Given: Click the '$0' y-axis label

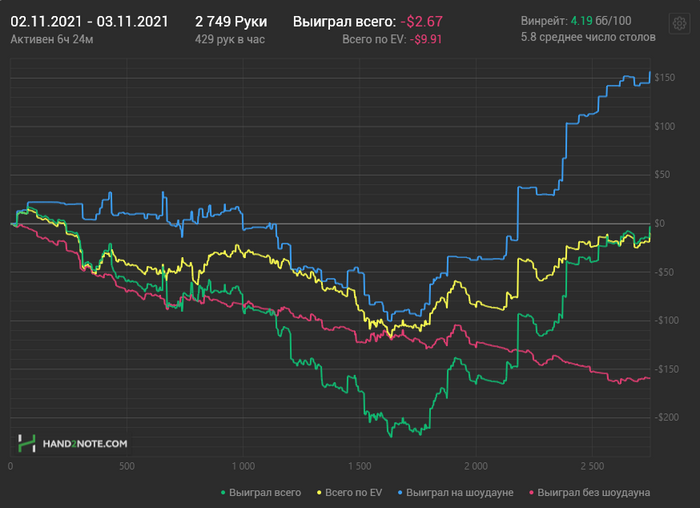Looking at the screenshot, I should tap(660, 223).
